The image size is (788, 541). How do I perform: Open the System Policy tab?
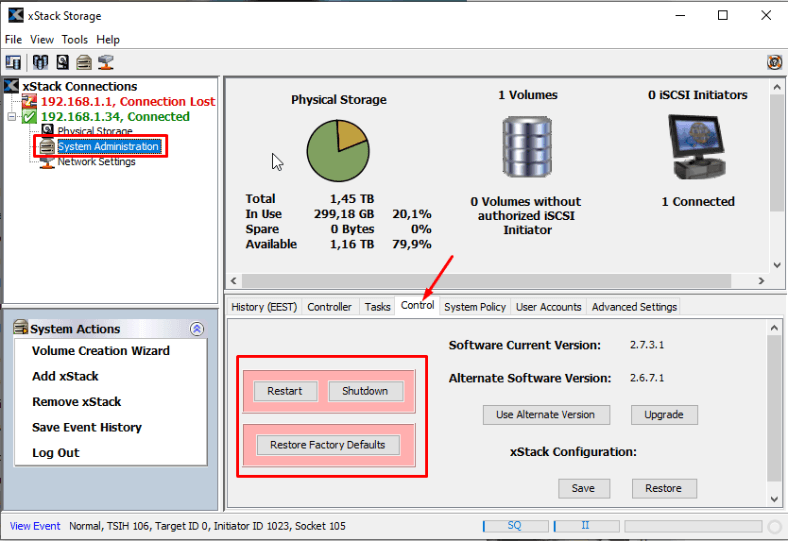tap(475, 306)
